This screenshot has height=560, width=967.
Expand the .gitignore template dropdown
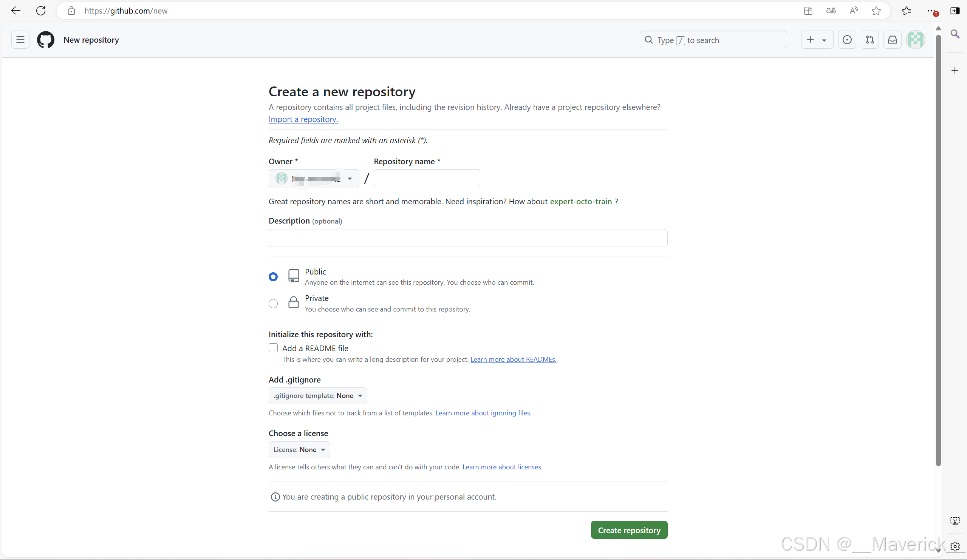[317, 396]
